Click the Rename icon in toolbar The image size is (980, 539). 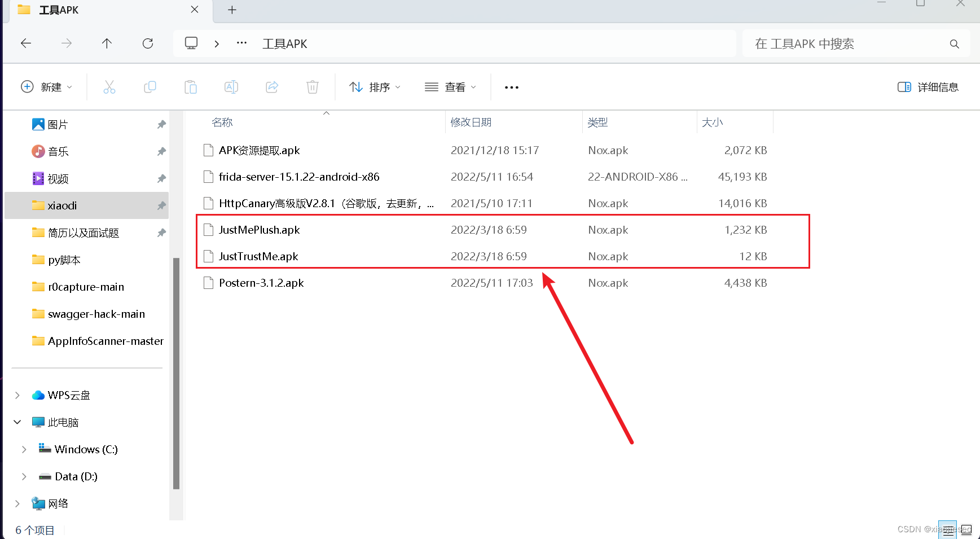tap(231, 87)
